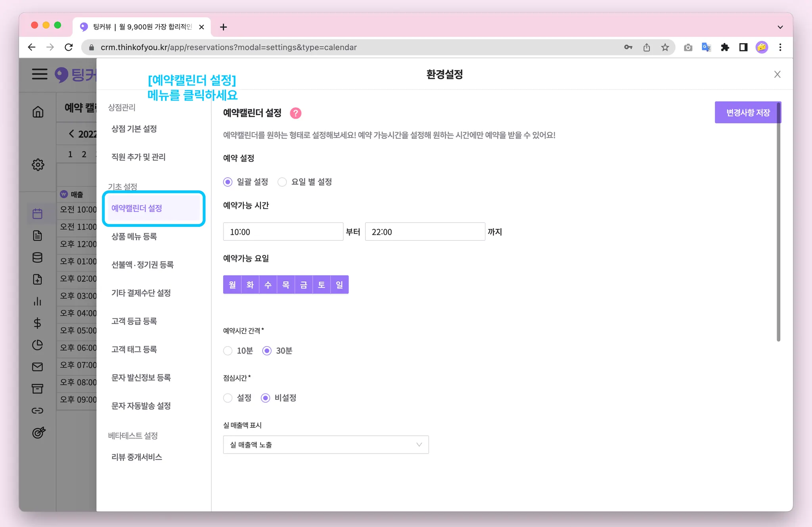The image size is (812, 527).
Task: Click the envelope message icon in sidebar
Action: coord(38,367)
